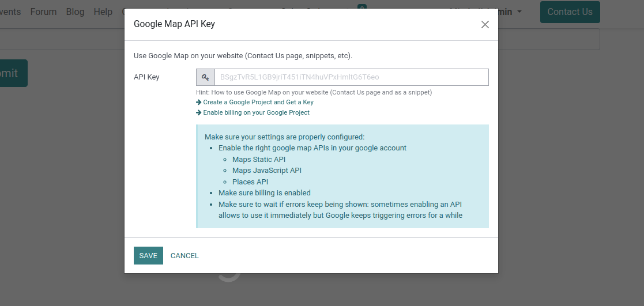The image size is (644, 306).
Task: Click the 'Maps Static API' text
Action: click(x=259, y=160)
